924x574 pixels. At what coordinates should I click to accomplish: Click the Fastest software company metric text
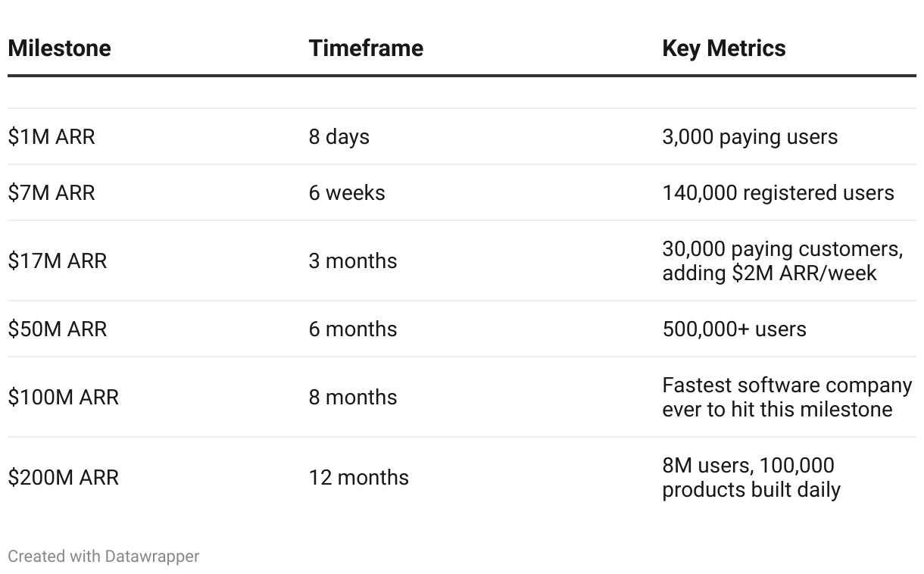(787, 398)
